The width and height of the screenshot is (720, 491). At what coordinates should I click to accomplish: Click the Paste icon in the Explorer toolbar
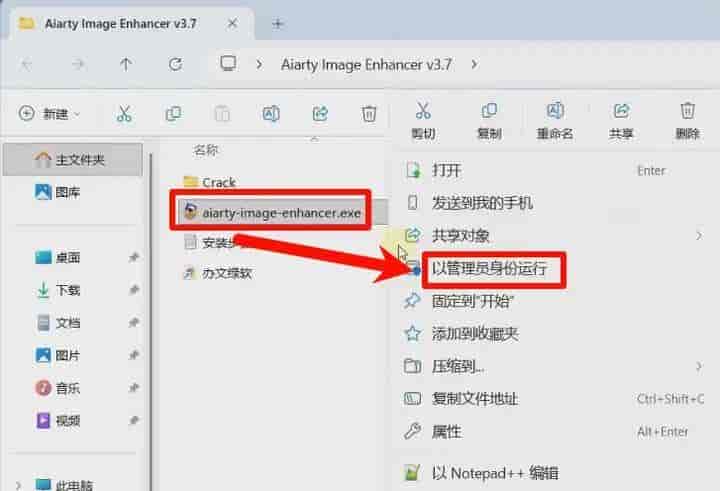click(222, 113)
